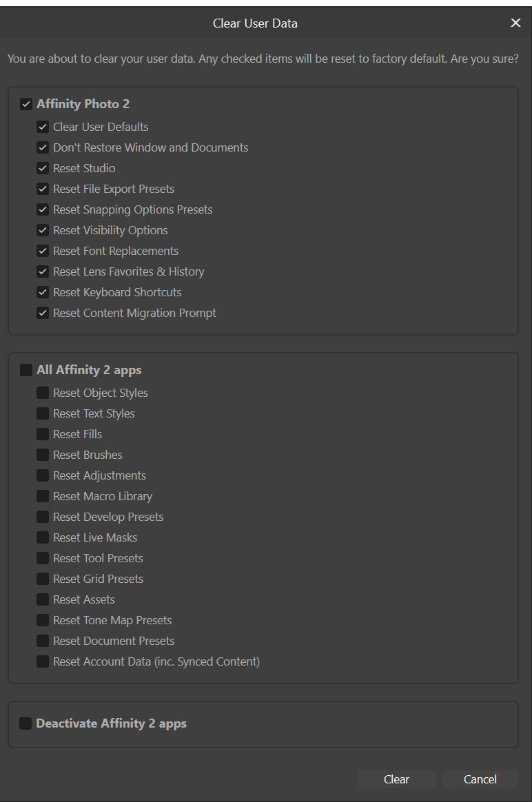Viewport: 532px width, 802px height.
Task: Uncheck the Affinity Photo 2 group checkbox
Action: 26,105
